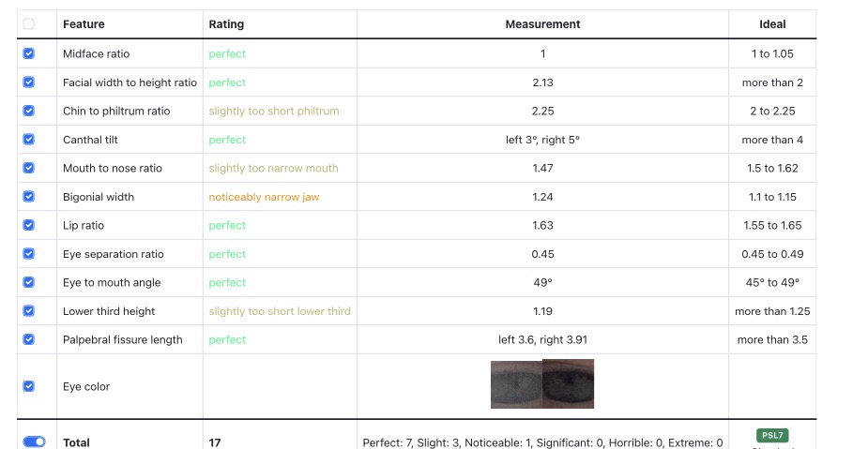Uncheck the Eye to mouth angle checkbox

pyautogui.click(x=29, y=282)
